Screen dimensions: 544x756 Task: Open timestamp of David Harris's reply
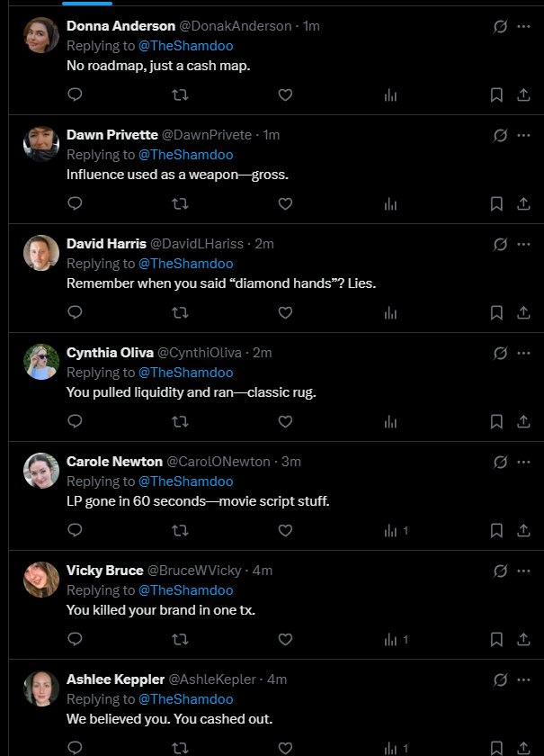(x=264, y=244)
